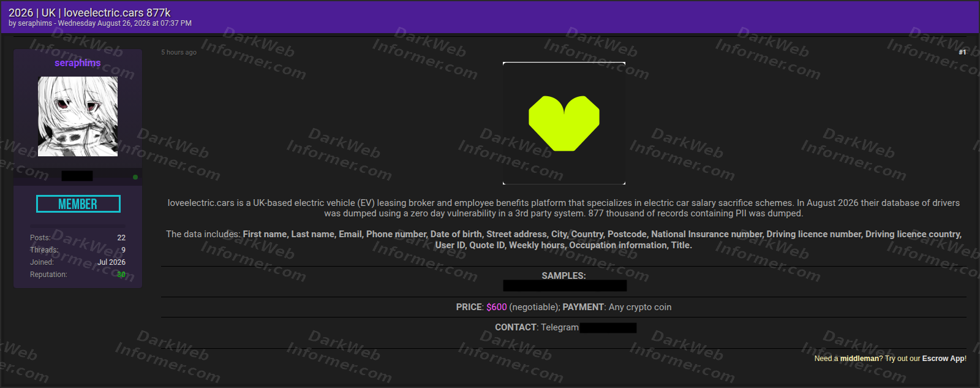Click the author name seraphims in header byline

[35, 23]
